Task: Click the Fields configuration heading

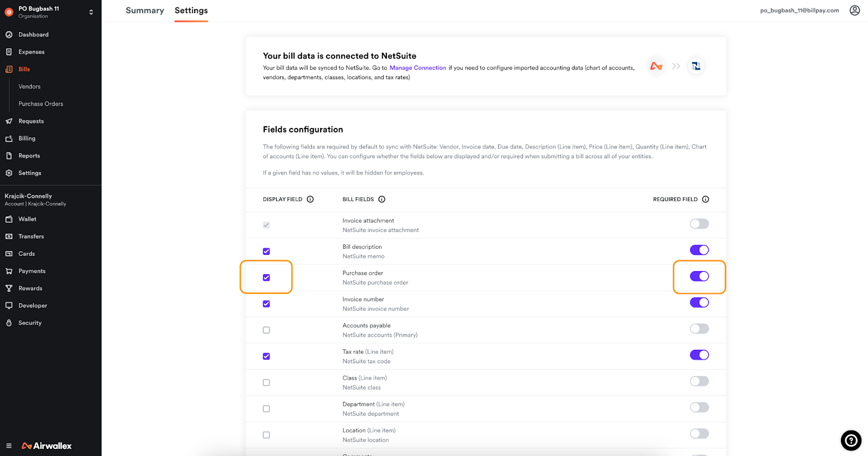Action: point(303,130)
